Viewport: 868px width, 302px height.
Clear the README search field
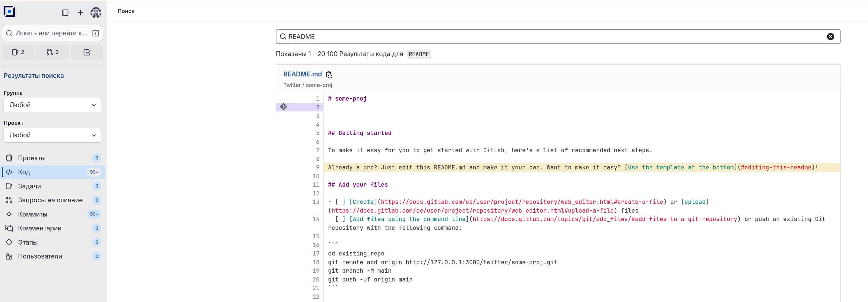tap(830, 37)
